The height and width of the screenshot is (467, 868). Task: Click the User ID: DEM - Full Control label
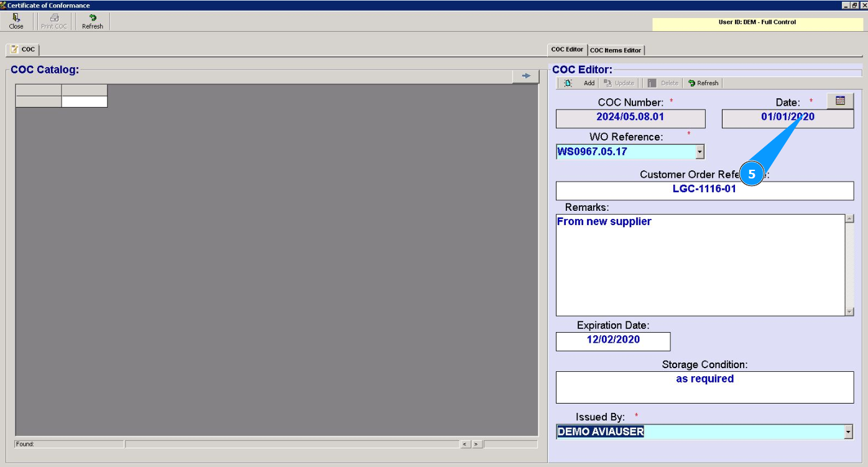[757, 22]
